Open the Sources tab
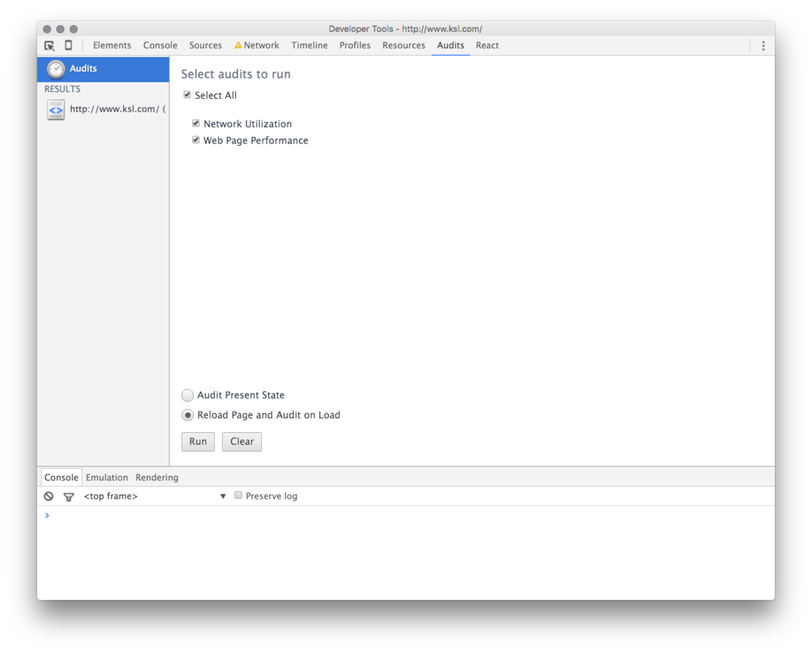The height and width of the screenshot is (653, 812). [205, 46]
